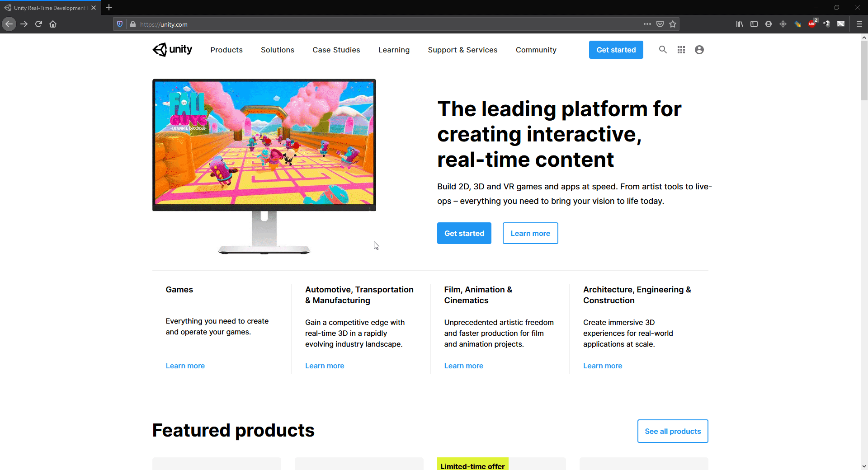Image resolution: width=868 pixels, height=470 pixels.
Task: Click Film, Animation & Cinematics heading
Action: [x=478, y=295]
